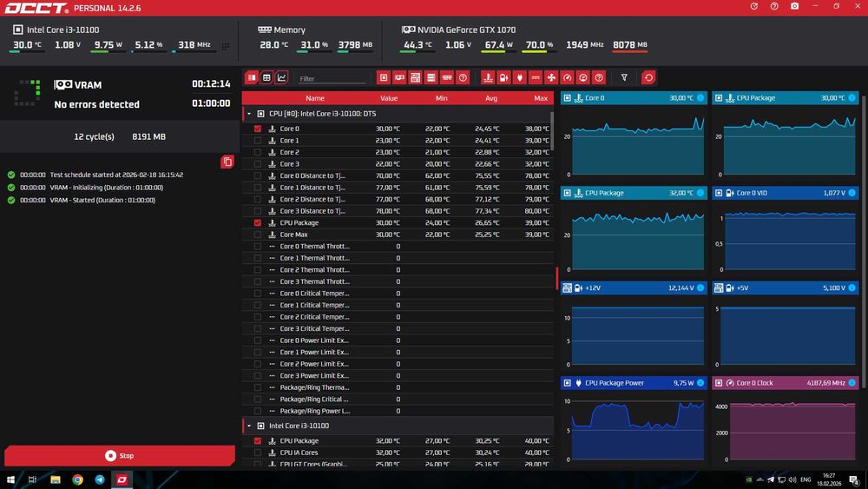Show fan speed sensors with fan icon
This screenshot has height=489, width=868.
click(551, 77)
